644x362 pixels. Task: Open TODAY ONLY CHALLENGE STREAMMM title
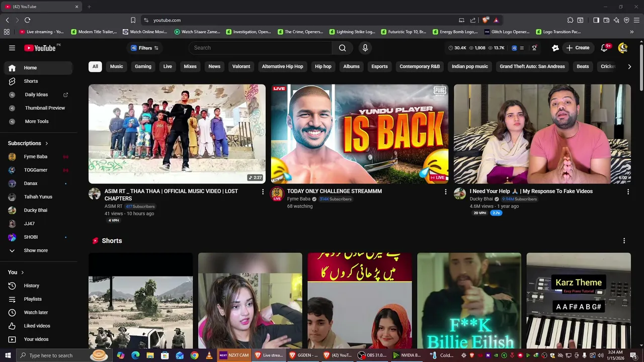tap(335, 191)
